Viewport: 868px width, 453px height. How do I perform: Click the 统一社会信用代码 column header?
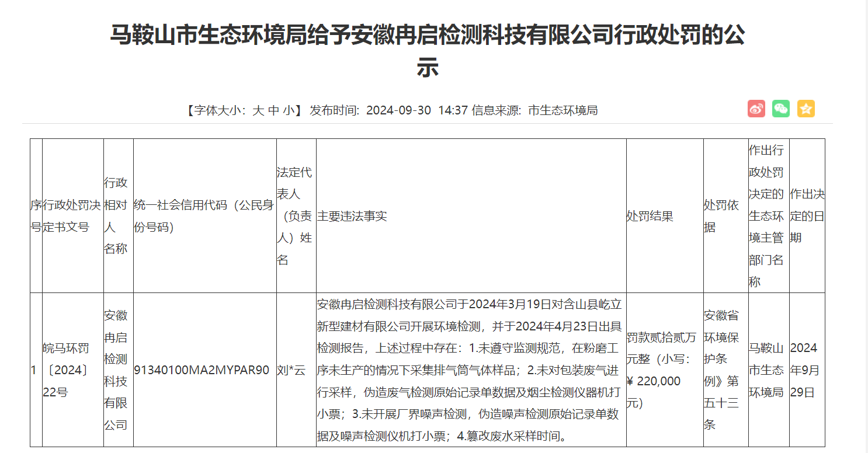coord(205,216)
